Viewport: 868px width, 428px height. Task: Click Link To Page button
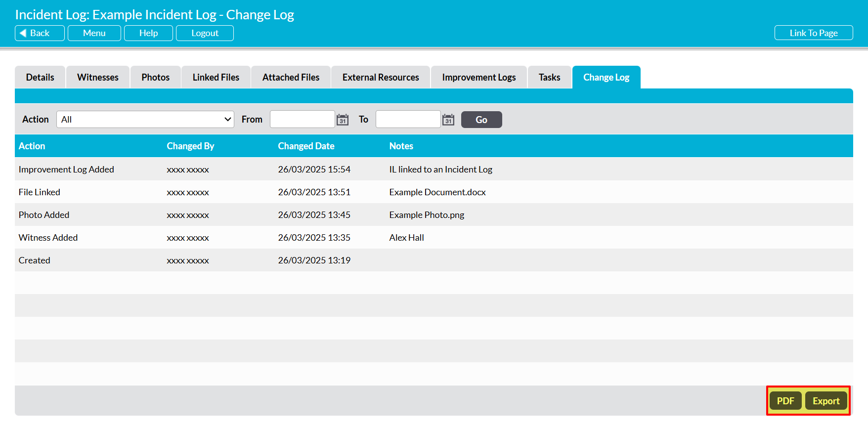814,33
